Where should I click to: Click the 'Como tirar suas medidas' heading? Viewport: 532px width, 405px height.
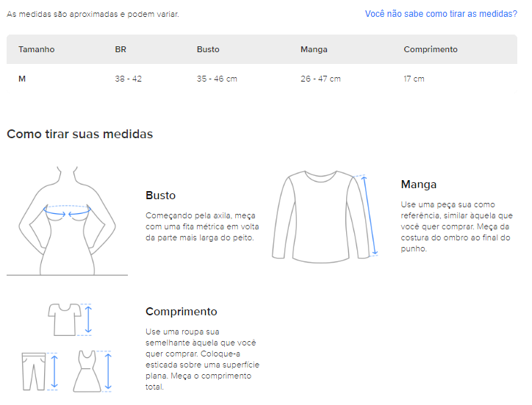[x=80, y=134]
